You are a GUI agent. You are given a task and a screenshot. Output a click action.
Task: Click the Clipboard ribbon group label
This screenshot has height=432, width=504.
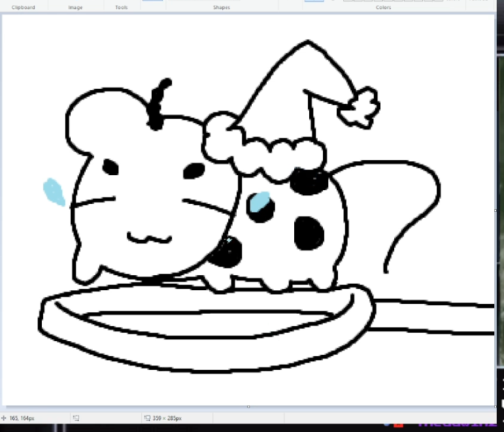click(x=23, y=7)
